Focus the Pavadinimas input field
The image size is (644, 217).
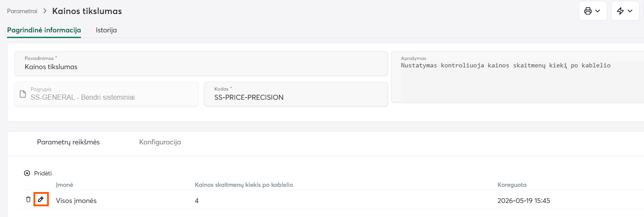click(201, 63)
